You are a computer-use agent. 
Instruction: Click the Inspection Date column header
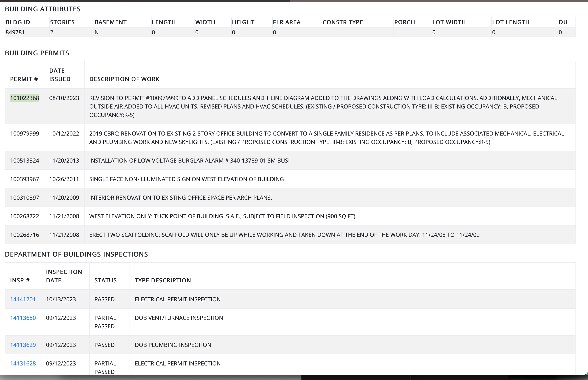[x=64, y=276]
